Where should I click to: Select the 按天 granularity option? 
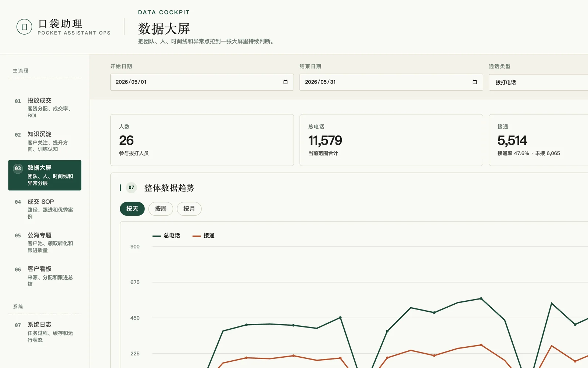(132, 209)
